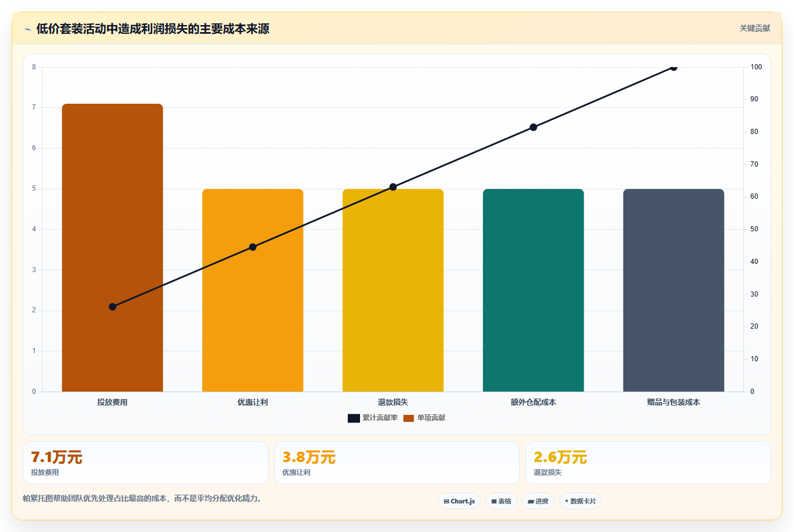Toggle 累计贡献率 legend entry

[373, 418]
